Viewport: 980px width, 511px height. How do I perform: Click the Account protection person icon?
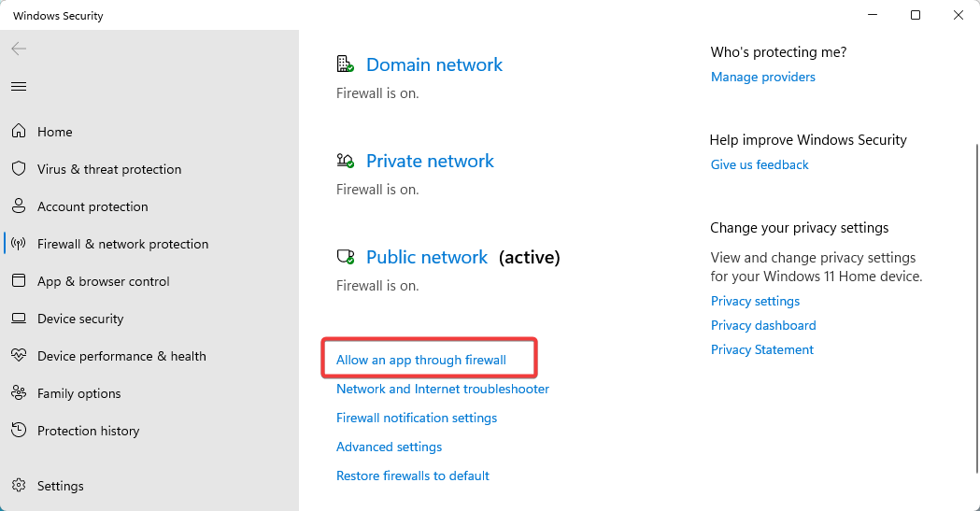pos(19,206)
